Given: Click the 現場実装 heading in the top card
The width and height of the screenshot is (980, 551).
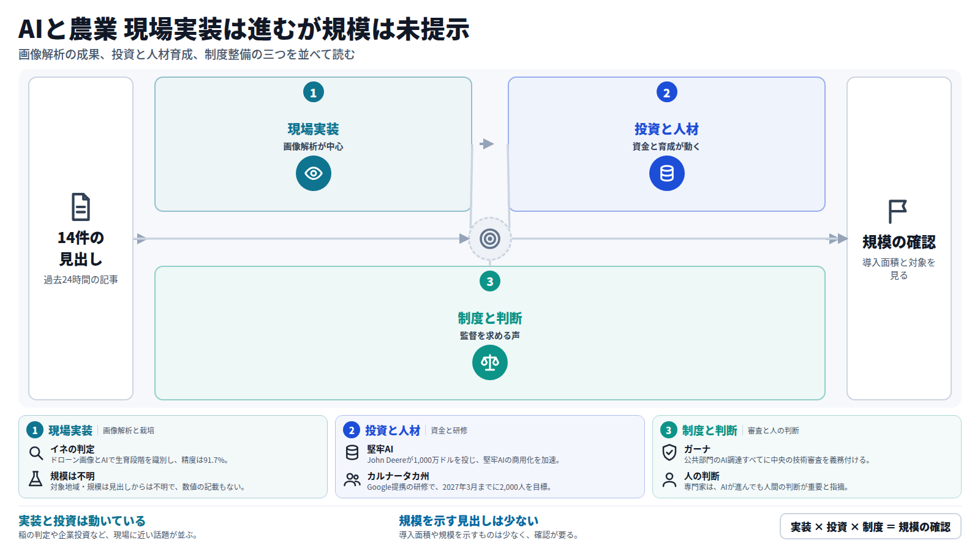Looking at the screenshot, I should [314, 129].
